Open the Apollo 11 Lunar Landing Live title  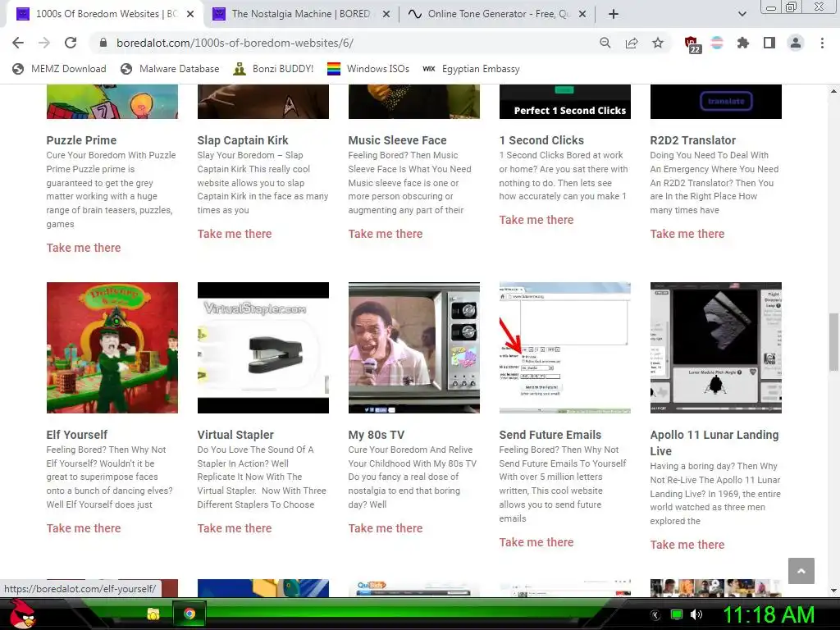[714, 443]
